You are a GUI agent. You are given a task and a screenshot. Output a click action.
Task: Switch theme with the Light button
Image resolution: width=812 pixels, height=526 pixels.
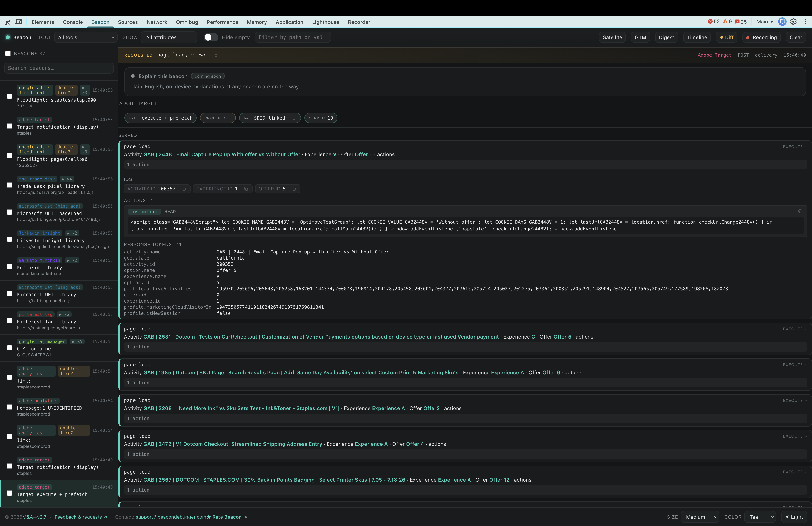[794, 517]
